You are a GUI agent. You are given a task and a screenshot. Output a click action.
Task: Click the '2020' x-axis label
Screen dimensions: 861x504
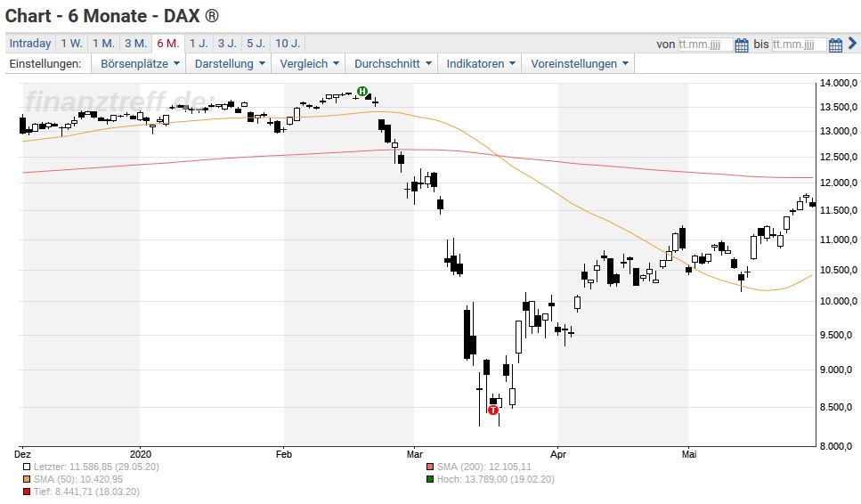click(x=141, y=455)
